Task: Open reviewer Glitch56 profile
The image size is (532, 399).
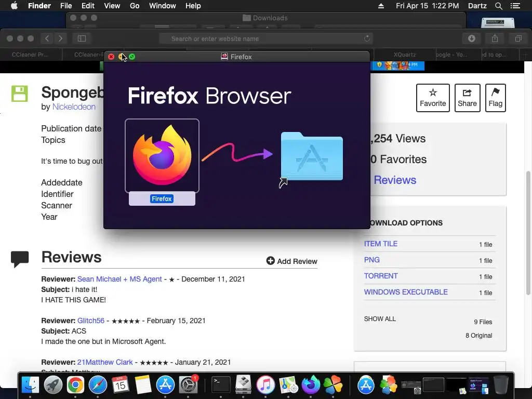Action: (91, 321)
